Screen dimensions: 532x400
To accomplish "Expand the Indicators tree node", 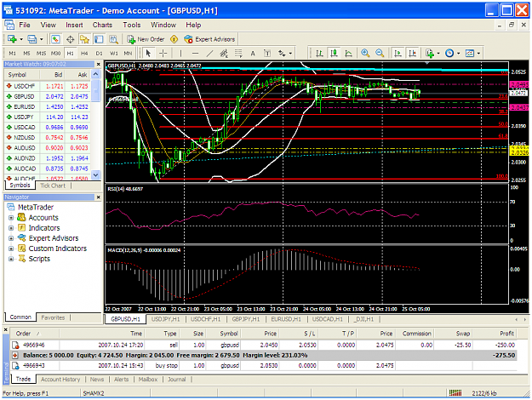I will click(11, 228).
